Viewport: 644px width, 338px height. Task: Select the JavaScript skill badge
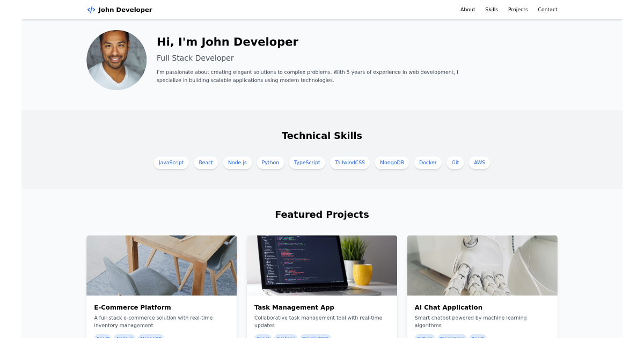171,163
